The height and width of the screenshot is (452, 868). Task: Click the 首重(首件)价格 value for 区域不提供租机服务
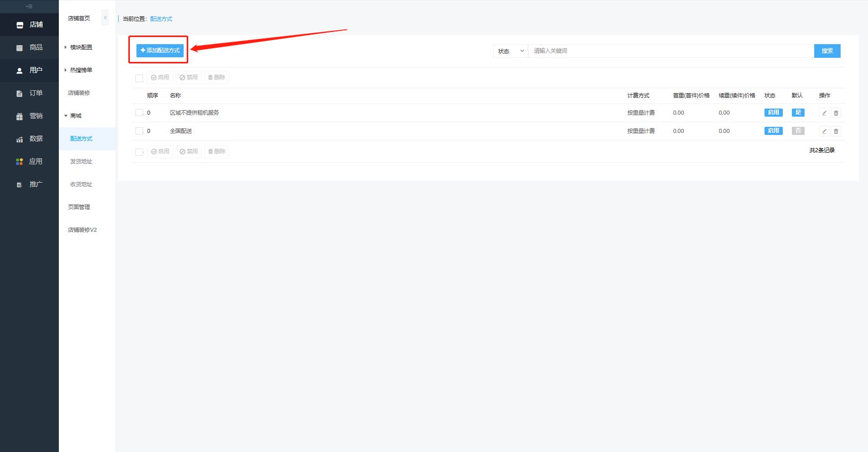coord(678,113)
